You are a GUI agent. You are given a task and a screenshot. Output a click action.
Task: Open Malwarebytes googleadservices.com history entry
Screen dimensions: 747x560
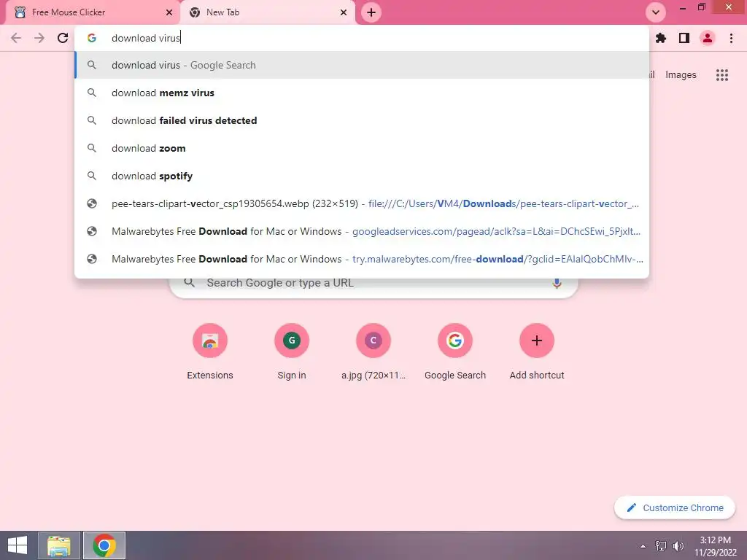coord(362,231)
